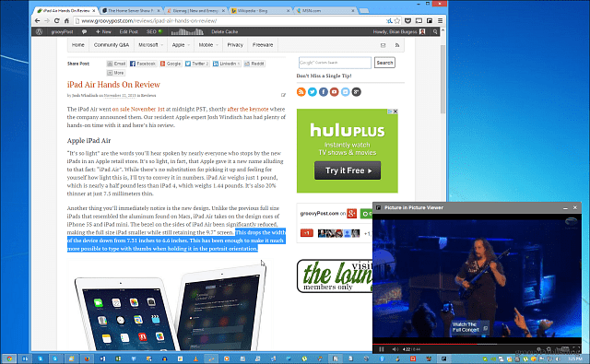Image resolution: width=590 pixels, height=364 pixels.
Task: Switch to the MSN.com tab
Action: [x=324, y=10]
